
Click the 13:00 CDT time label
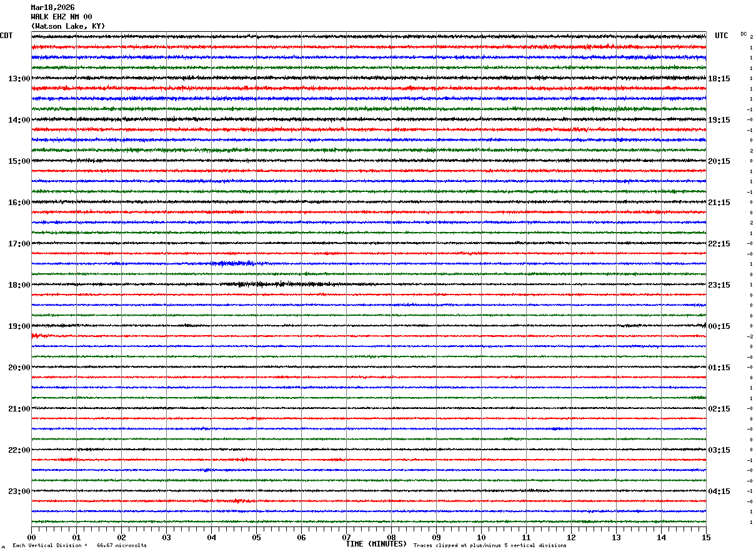click(x=19, y=79)
